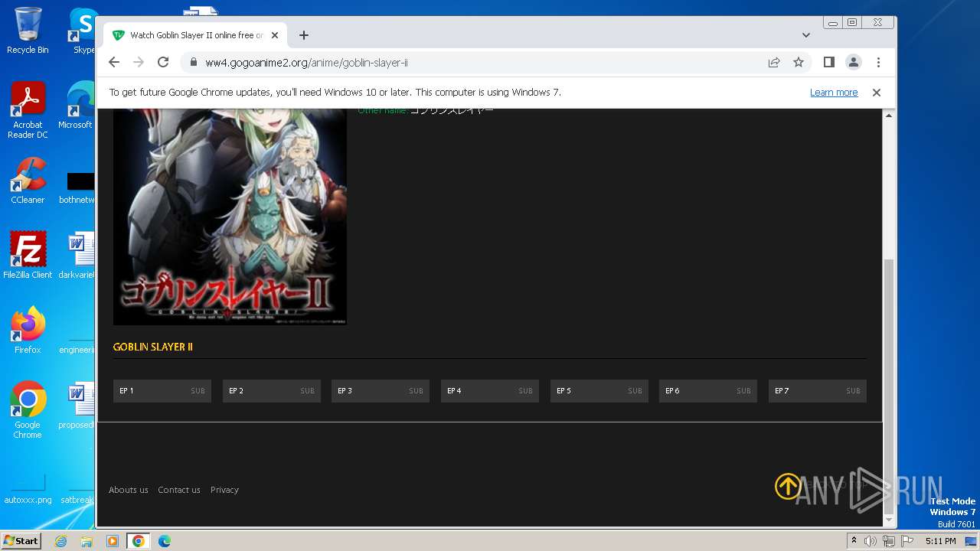Open the Chrome three-dot menu
980x551 pixels.
click(878, 62)
